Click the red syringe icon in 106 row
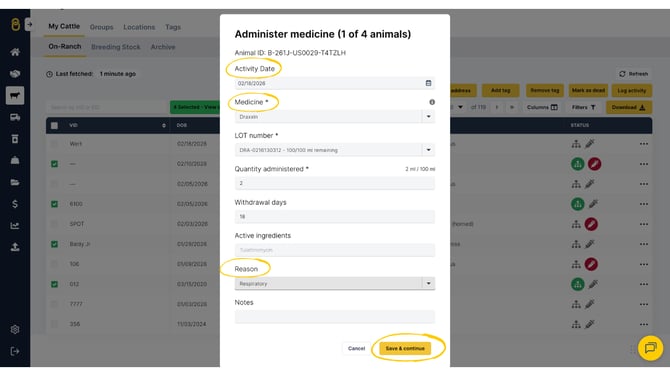This screenshot has width=670, height=376. point(591,264)
